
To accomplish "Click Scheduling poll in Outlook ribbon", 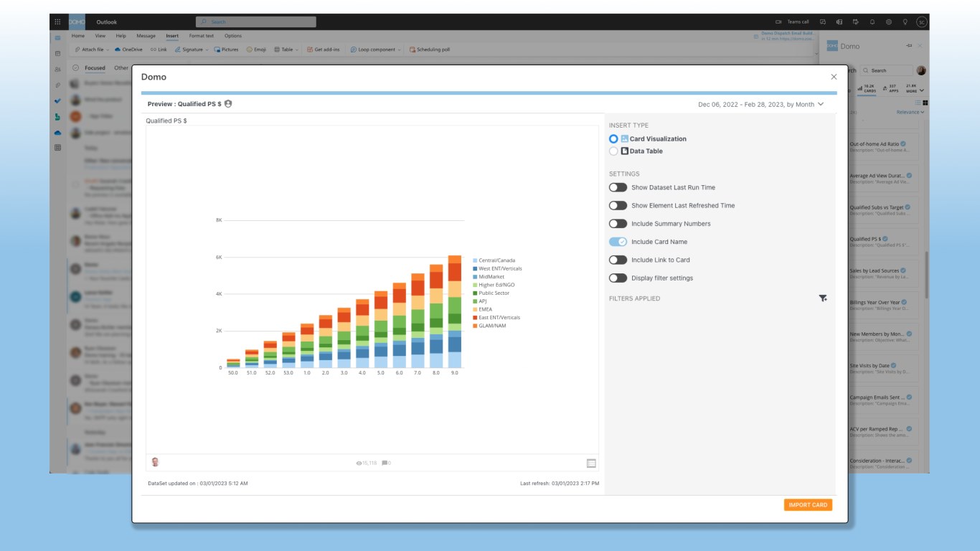I will point(429,50).
